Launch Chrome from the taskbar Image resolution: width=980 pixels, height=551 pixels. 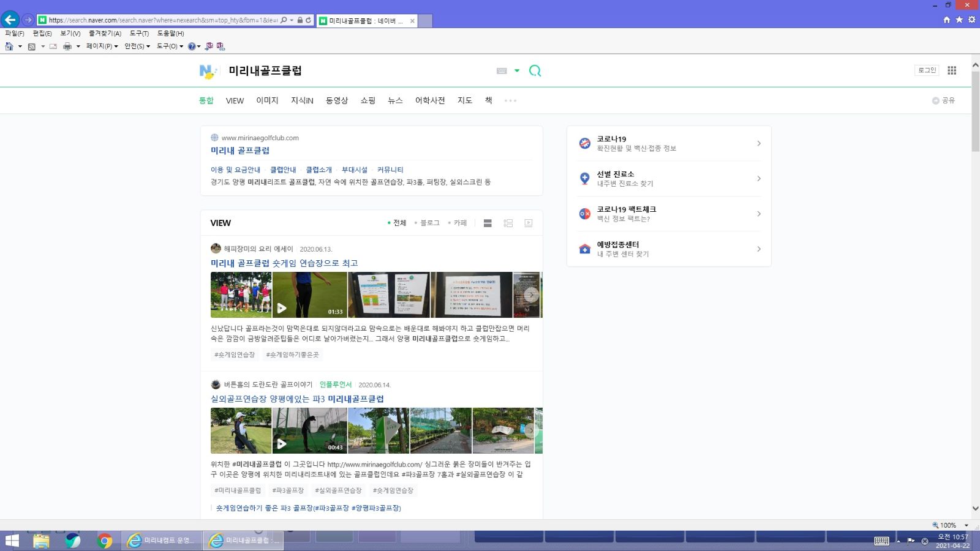click(x=105, y=541)
